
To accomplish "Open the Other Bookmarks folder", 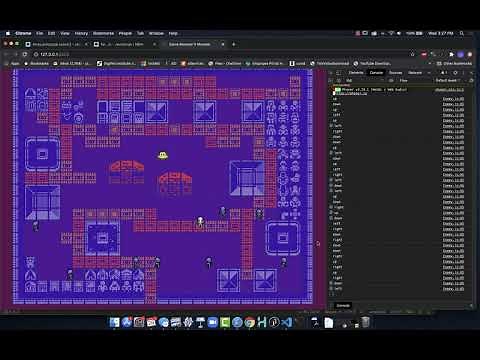I will 455,63.
